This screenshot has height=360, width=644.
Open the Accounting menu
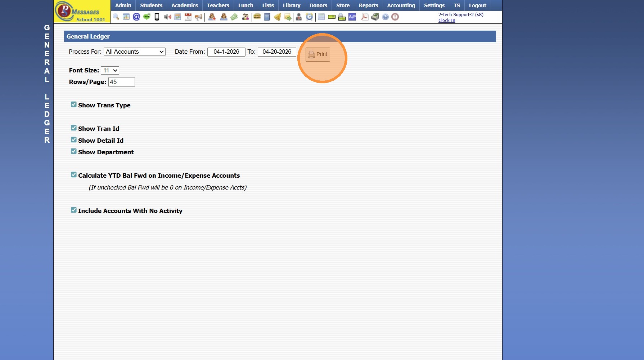(401, 5)
